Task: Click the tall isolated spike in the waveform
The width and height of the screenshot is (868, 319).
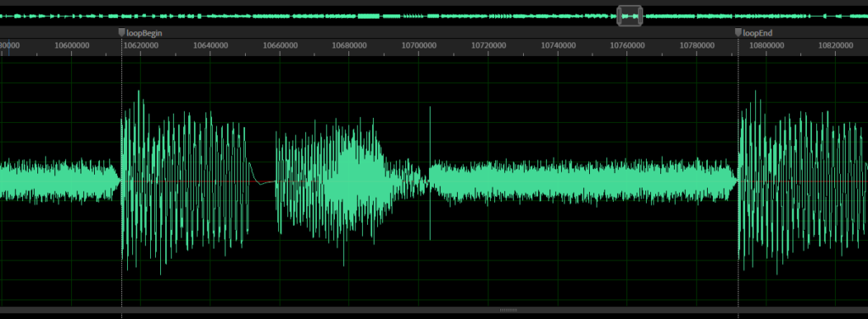Action: click(430, 173)
